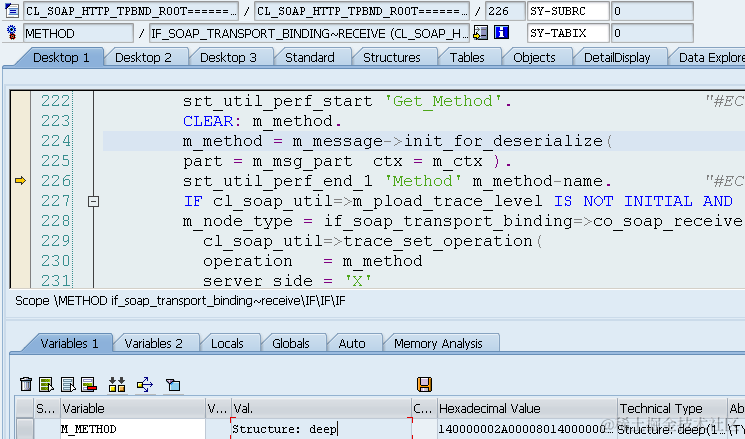Click the Scope path text below the editor
This screenshot has width=745, height=439.
(180, 301)
